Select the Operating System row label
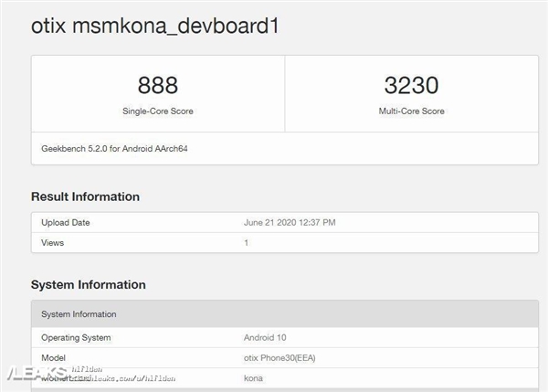Viewport: 548px width, 392px height. (x=76, y=337)
